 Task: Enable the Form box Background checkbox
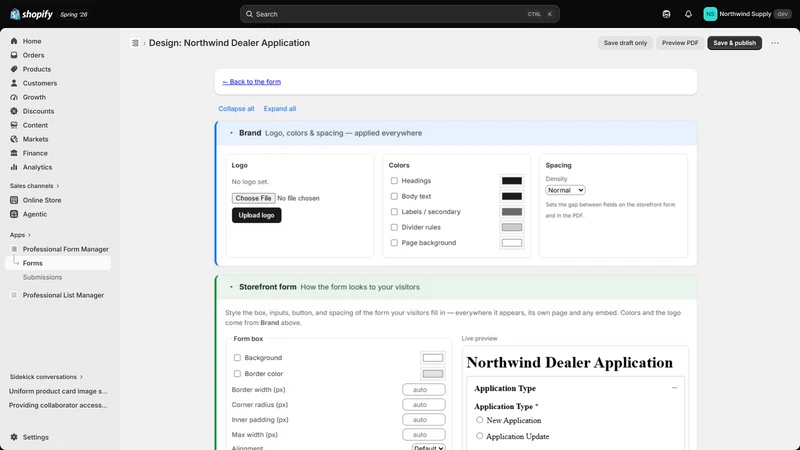pos(237,358)
